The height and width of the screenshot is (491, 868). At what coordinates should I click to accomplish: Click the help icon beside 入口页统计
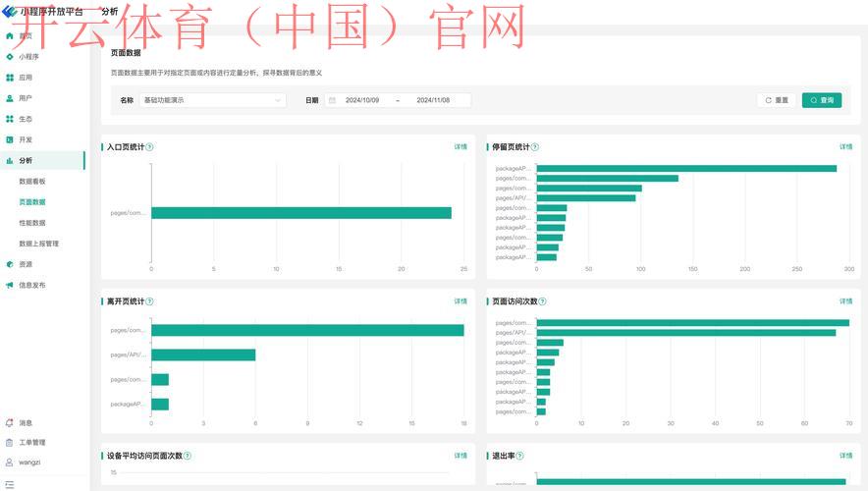click(149, 146)
